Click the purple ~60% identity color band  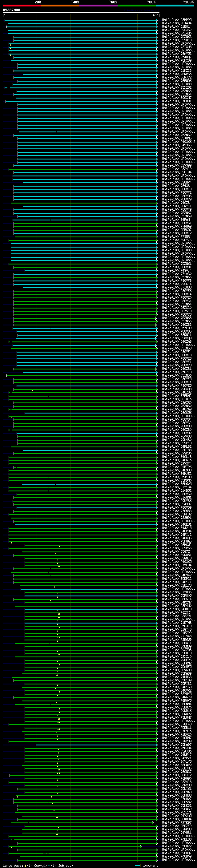99,6
